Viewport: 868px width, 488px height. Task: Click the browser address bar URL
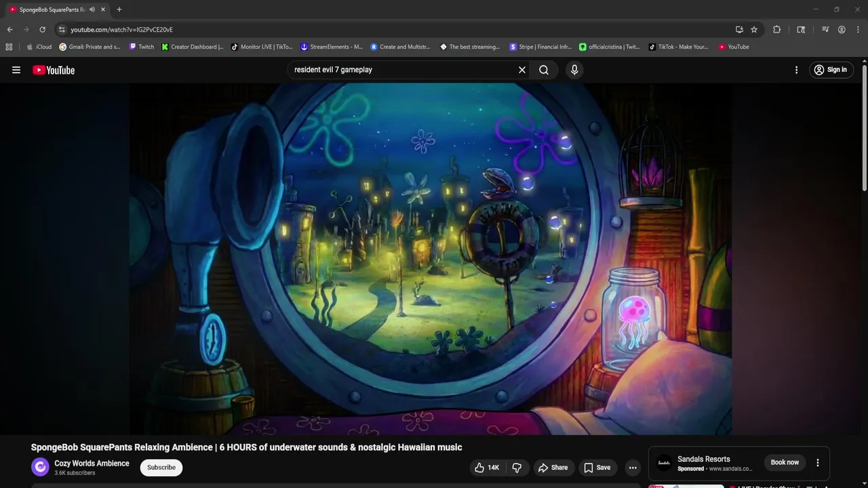coord(122,30)
